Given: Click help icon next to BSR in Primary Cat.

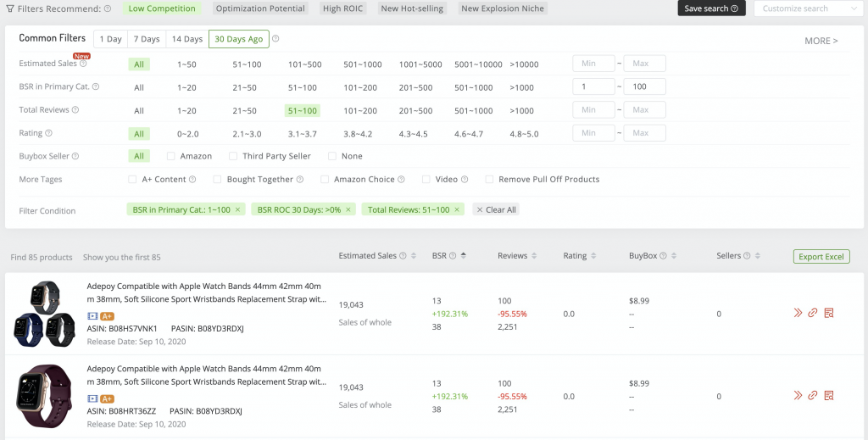Looking at the screenshot, I should (x=96, y=86).
